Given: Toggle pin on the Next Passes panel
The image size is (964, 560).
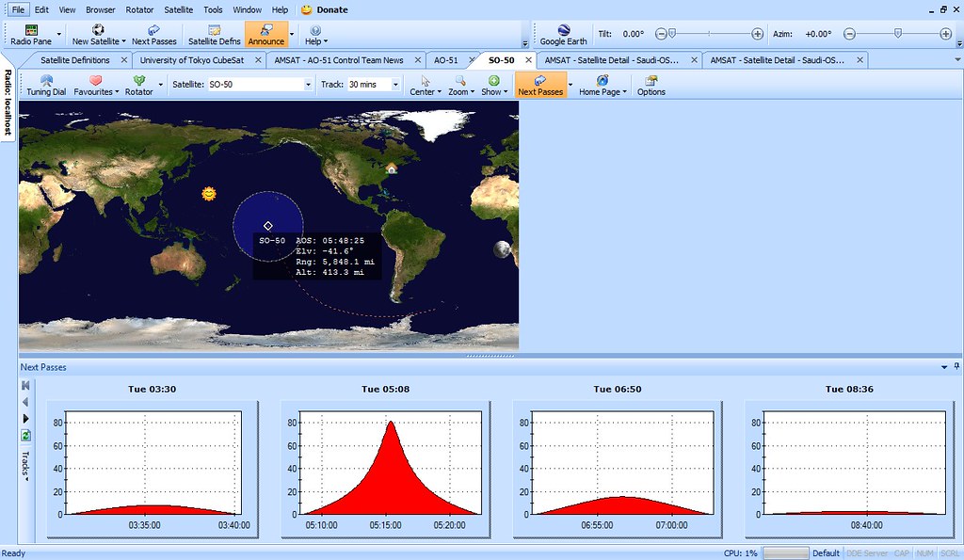Looking at the screenshot, I should (956, 367).
